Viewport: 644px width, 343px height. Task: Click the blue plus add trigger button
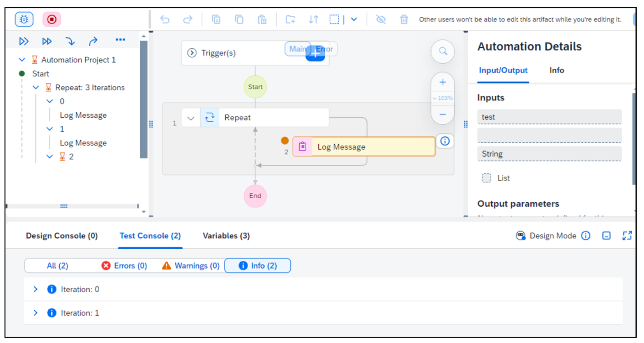click(x=315, y=54)
